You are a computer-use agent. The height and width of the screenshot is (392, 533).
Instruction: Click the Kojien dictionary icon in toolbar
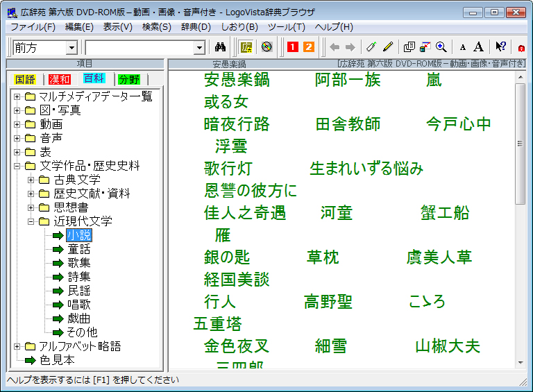(246, 47)
